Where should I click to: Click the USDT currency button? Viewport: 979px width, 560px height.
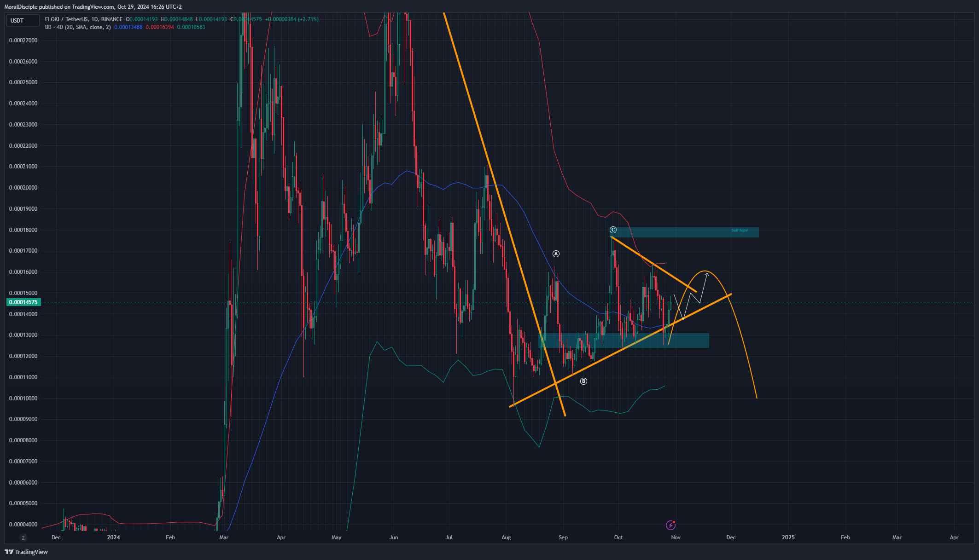click(23, 20)
